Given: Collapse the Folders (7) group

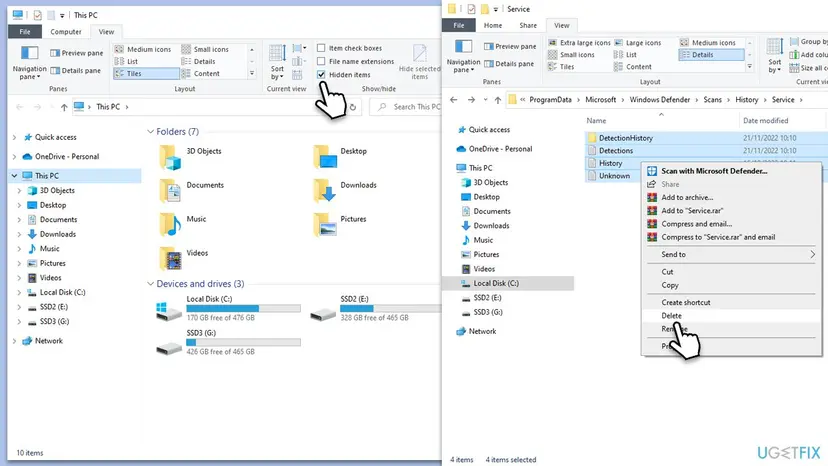Looking at the screenshot, I should (150, 132).
